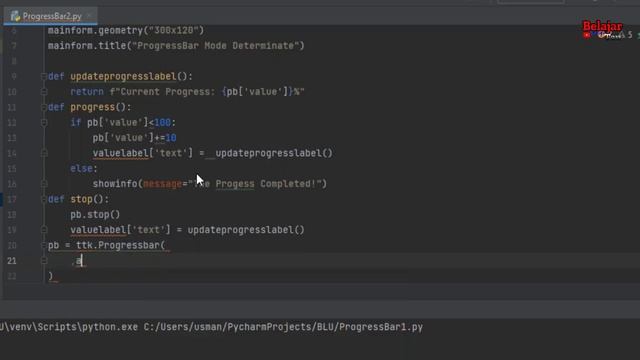Click fold marker beside the showinfo line

point(44,184)
